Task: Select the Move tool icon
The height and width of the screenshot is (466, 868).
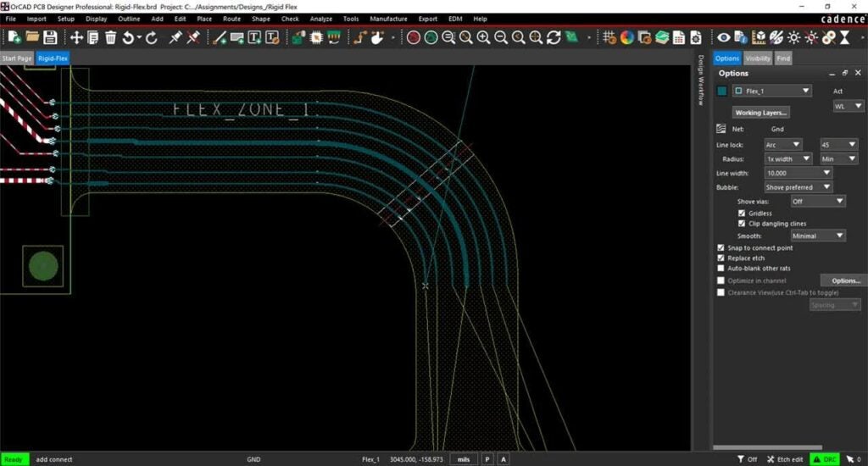Action: tap(76, 37)
